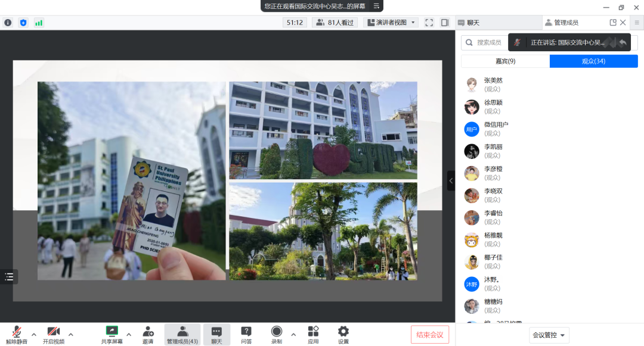Expand the arrow next to Record (录制)
644x346 pixels.
[x=293, y=334]
